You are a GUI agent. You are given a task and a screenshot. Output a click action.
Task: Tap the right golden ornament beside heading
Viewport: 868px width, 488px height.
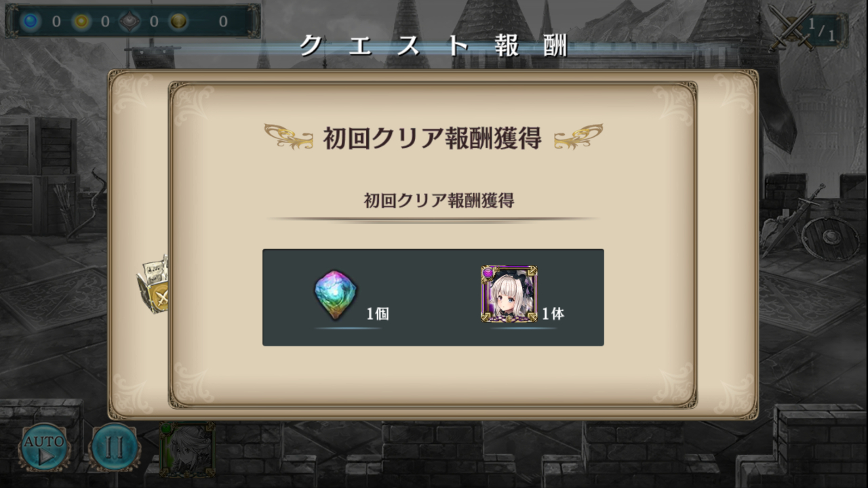pos(578,136)
